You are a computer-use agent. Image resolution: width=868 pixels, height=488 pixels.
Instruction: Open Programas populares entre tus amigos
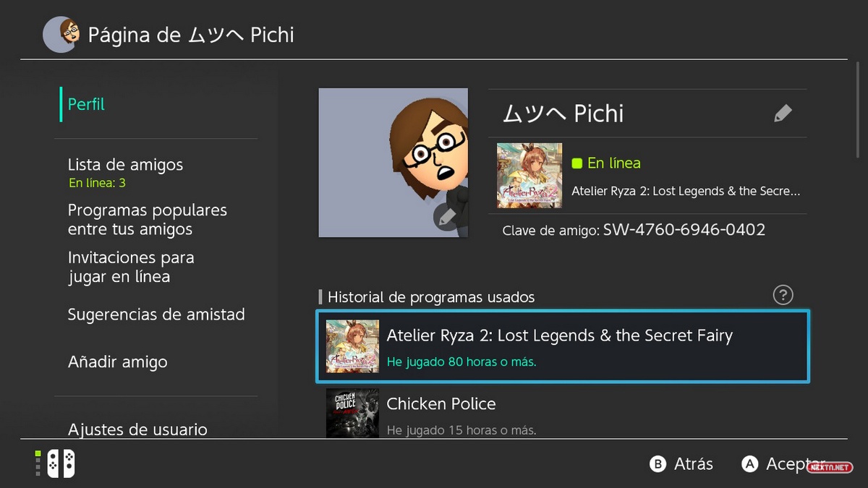click(147, 220)
